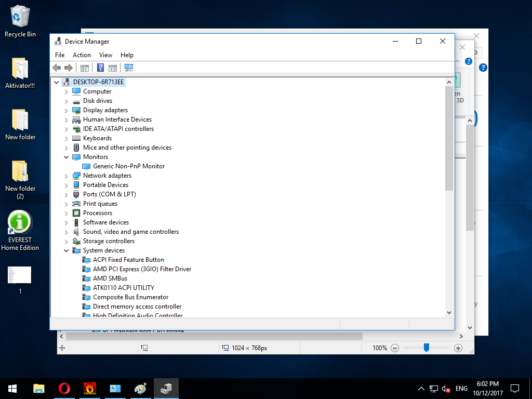Click the taskbar clock 6:02 PM

pos(487,384)
